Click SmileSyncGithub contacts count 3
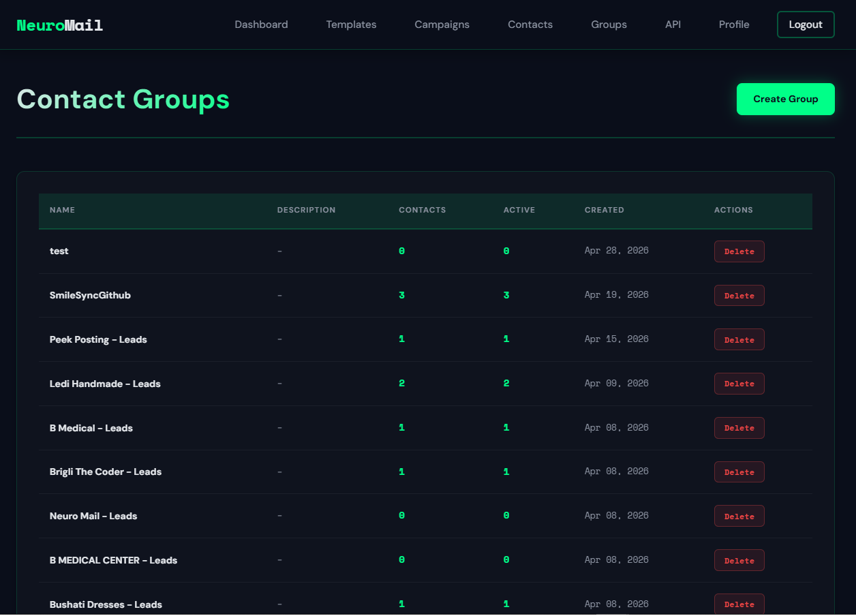856x616 pixels. coord(401,295)
